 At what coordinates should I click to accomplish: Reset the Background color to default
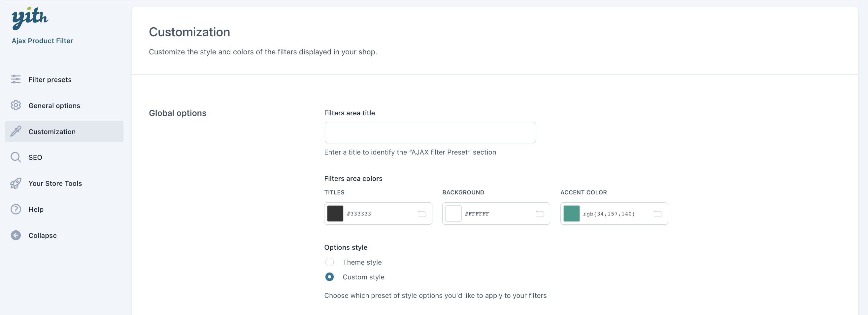pos(540,214)
